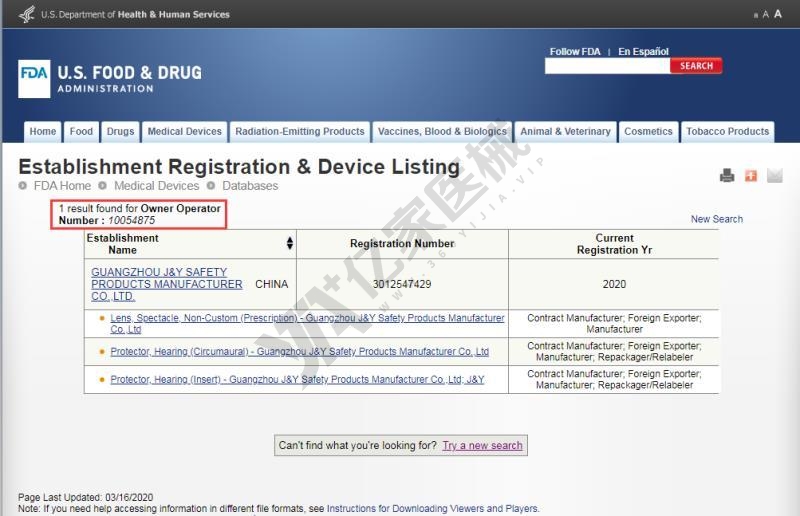Click the orange share plus icon
This screenshot has width=800, height=516.
751,176
